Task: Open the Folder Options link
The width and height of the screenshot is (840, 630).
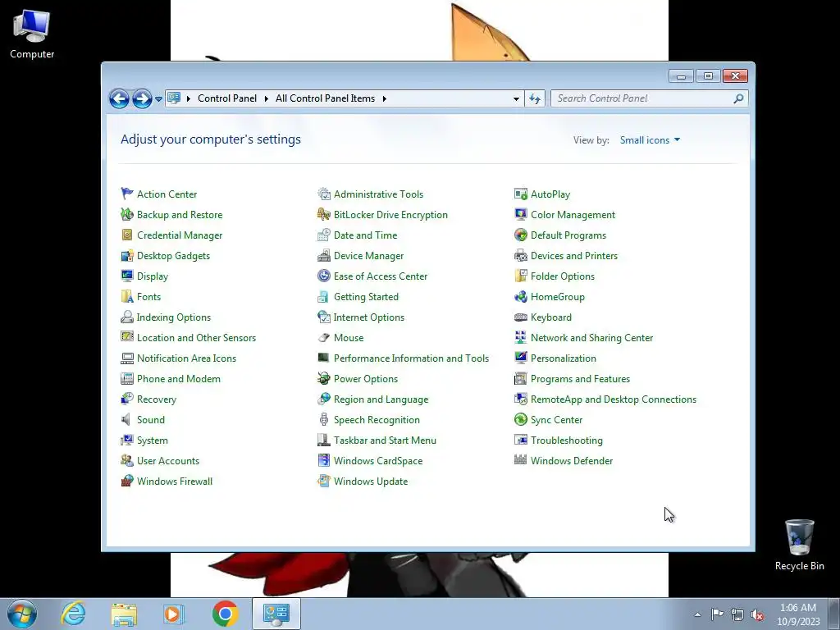Action: pyautogui.click(x=563, y=276)
